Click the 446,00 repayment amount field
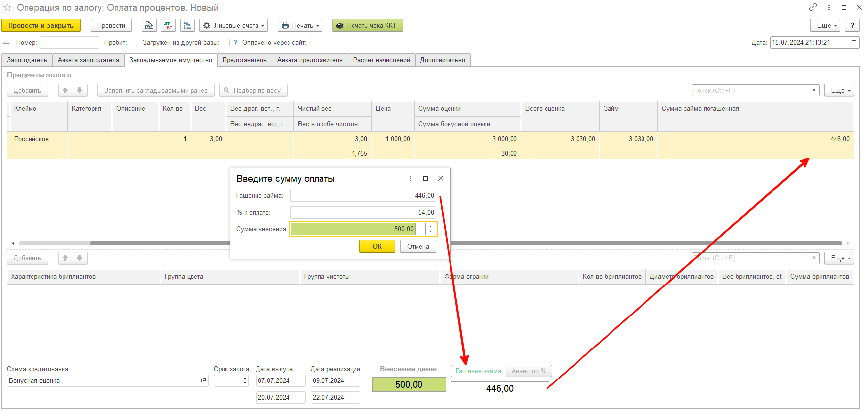The height and width of the screenshot is (411, 868). tap(500, 388)
